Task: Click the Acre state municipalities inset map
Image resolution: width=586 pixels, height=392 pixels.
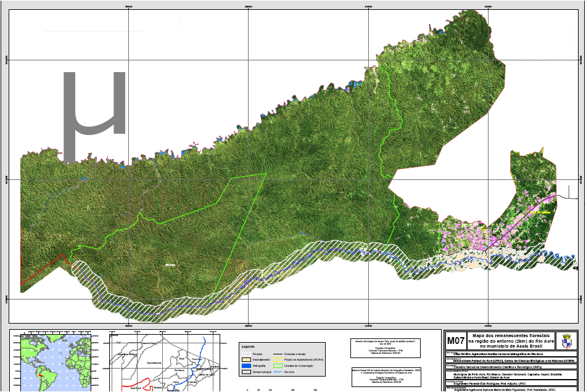Action: [x=165, y=362]
